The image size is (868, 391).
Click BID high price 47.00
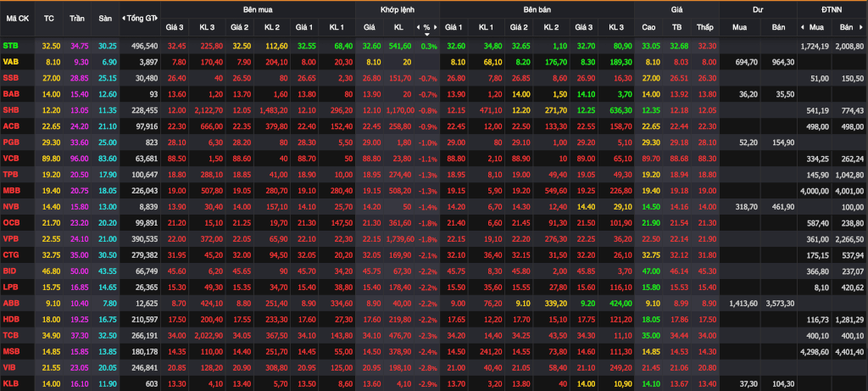click(651, 271)
